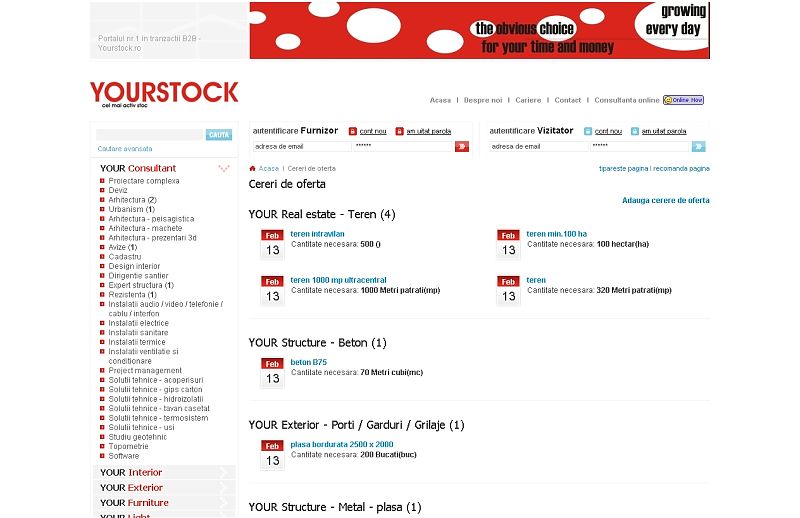Click the red lock icon beside Furnizor am uitat parola
The height and width of the screenshot is (518, 800).
(x=399, y=131)
